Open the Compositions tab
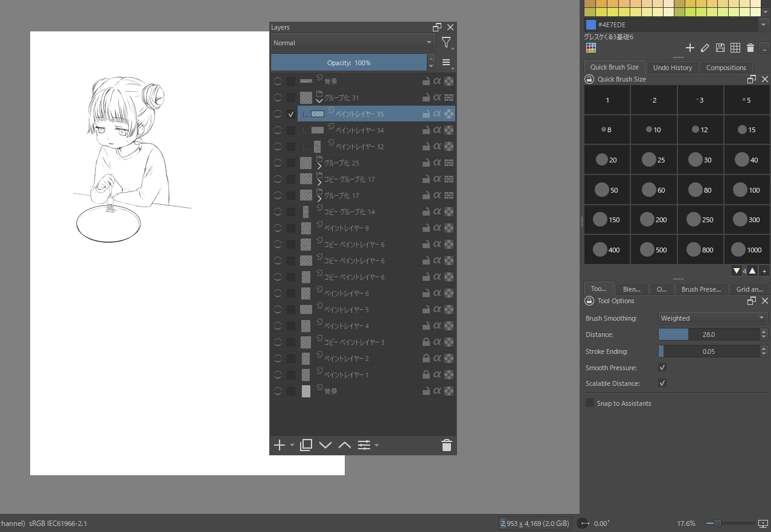Viewport: 771px width, 532px height. click(726, 68)
